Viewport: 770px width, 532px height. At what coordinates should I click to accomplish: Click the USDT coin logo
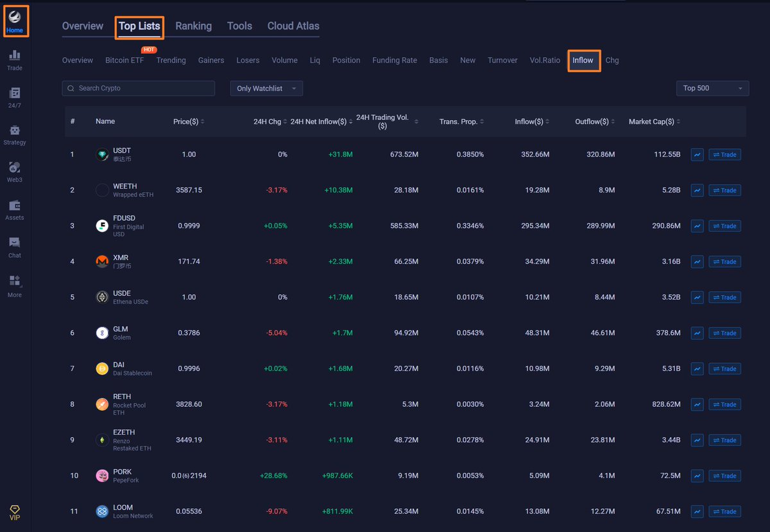[x=102, y=155]
